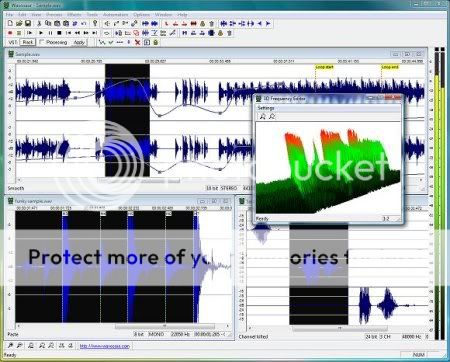
Task: Open the Settings menu in frequency window
Action: (266, 108)
